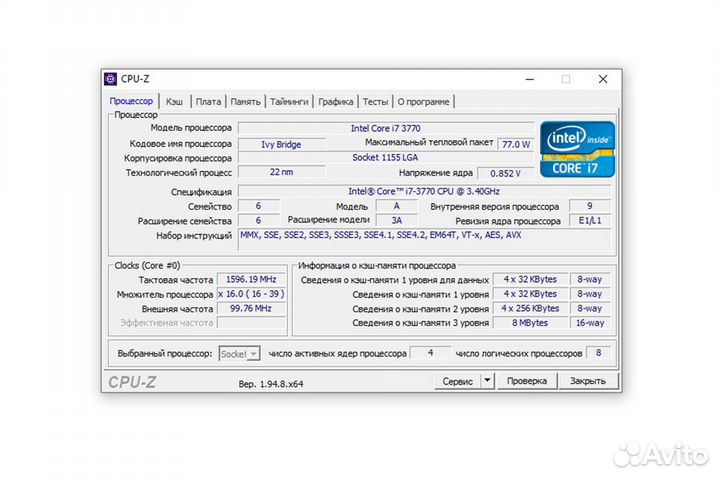The width and height of the screenshot is (720, 480).
Task: Select the 3A extended model value
Action: (397, 220)
